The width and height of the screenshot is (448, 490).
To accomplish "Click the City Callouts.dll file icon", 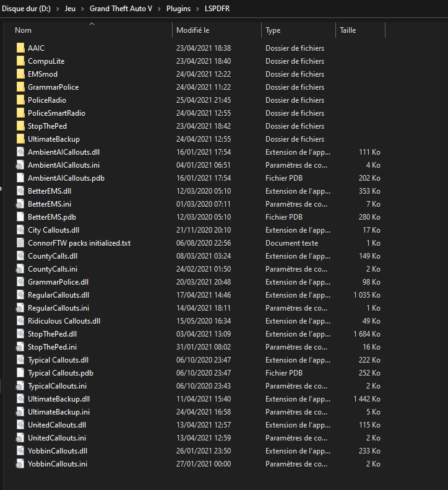I will pyautogui.click(x=20, y=230).
